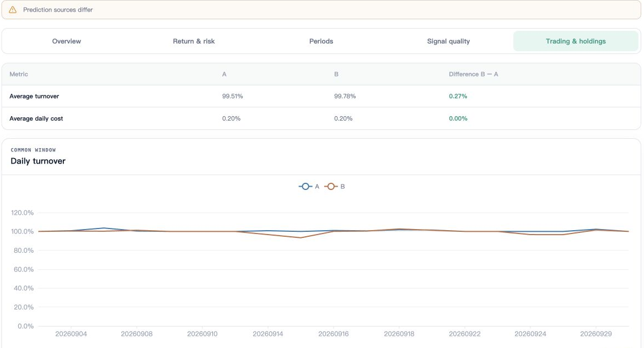Screen dimensions: 644x348
Task: Toggle series A in the chart legend
Action: [x=309, y=186]
